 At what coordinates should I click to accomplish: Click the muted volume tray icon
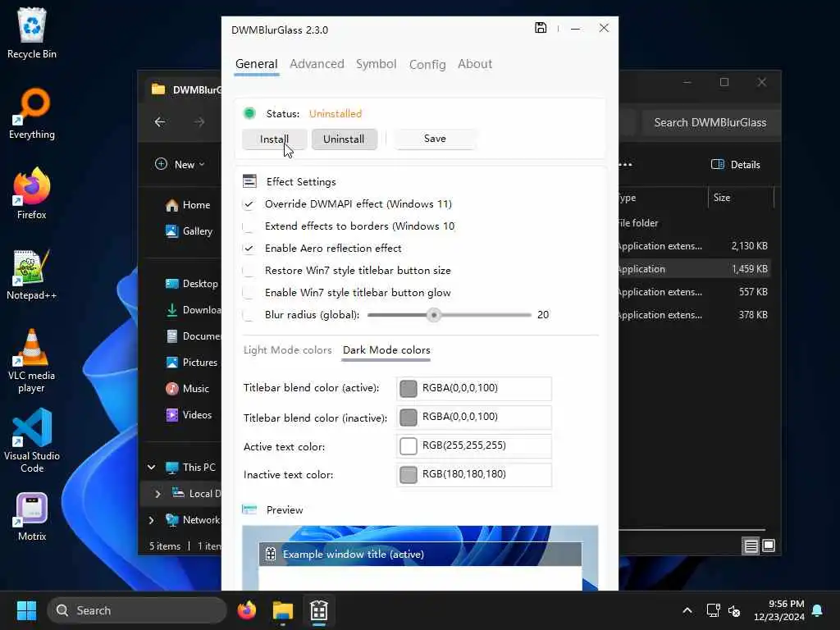click(734, 610)
